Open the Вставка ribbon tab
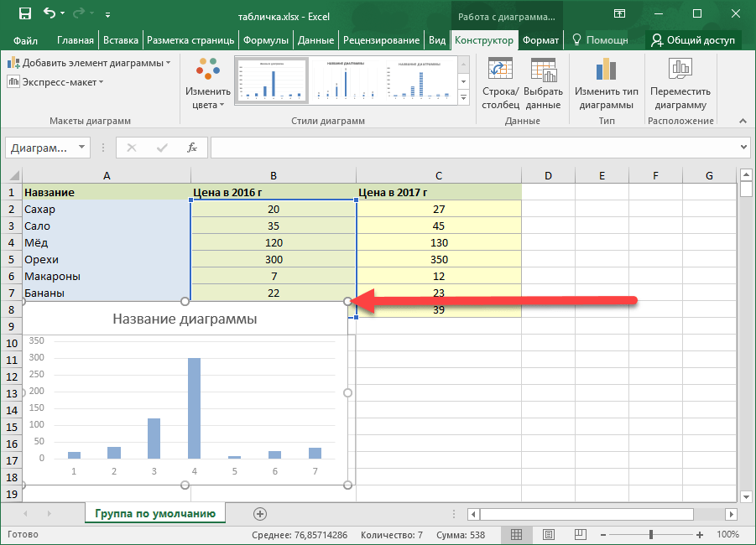Image resolution: width=756 pixels, height=545 pixels. (121, 39)
